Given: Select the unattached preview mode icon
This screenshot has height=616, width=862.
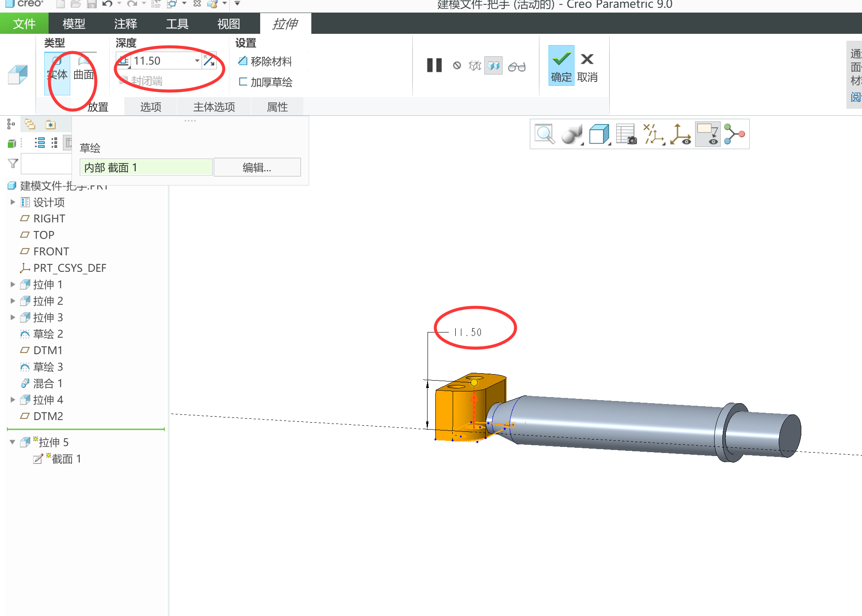Looking at the screenshot, I should pyautogui.click(x=475, y=65).
